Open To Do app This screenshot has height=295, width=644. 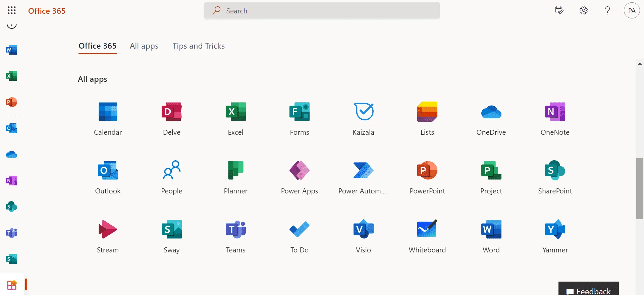click(x=300, y=237)
